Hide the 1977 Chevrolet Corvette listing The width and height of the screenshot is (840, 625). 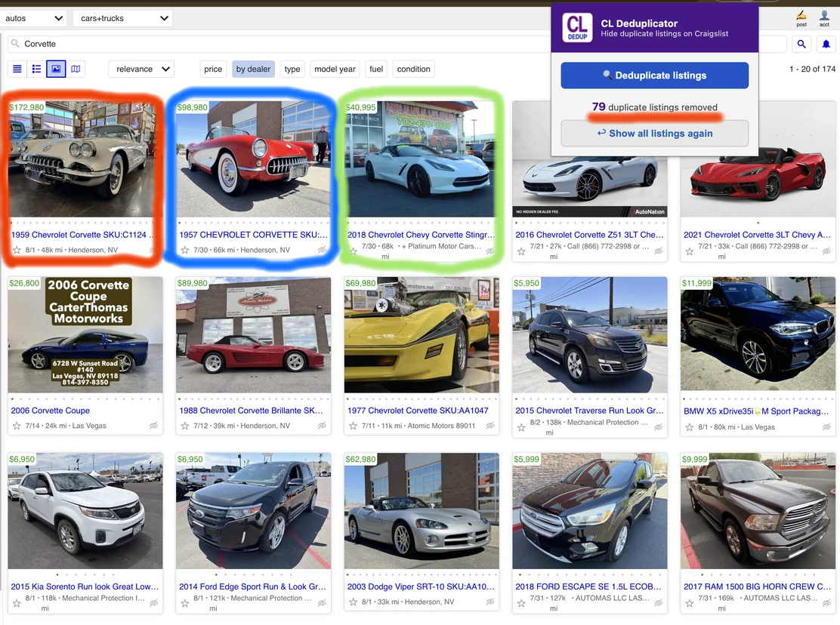[490, 426]
